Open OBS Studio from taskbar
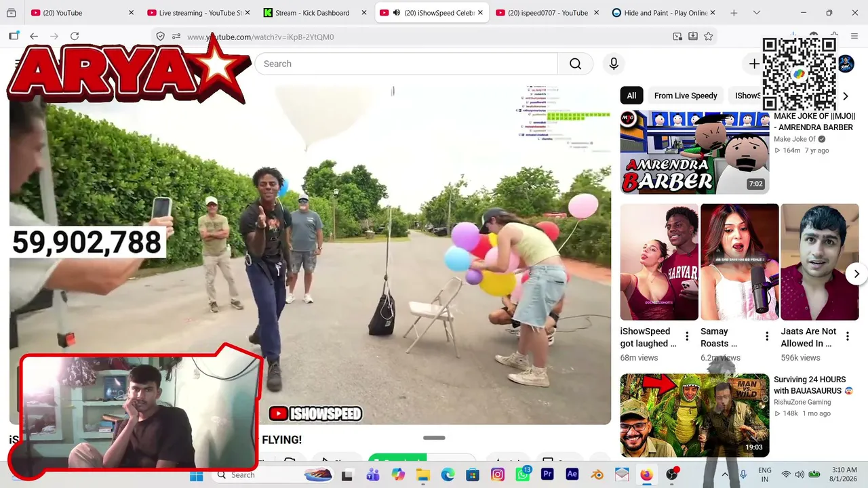Image resolution: width=868 pixels, height=488 pixels. (671, 474)
